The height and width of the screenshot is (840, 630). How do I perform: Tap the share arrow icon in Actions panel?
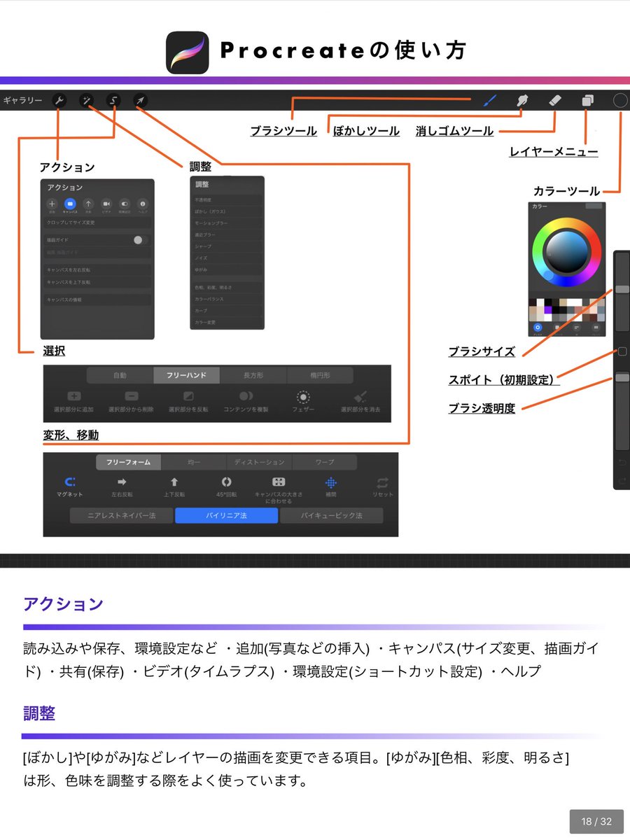(88, 204)
